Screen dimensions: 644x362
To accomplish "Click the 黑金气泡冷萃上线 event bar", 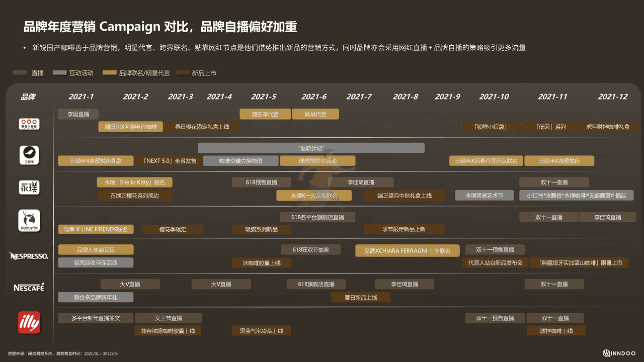I will (262, 331).
